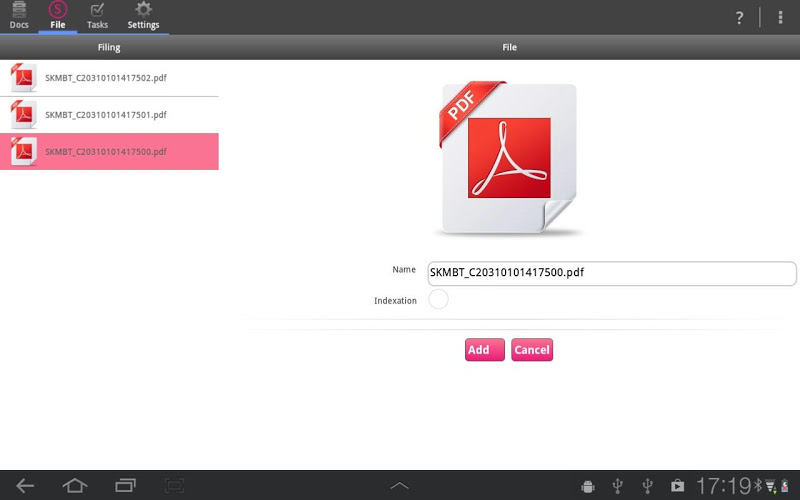Tap the battery status icon
The image size is (800, 500).
(x=784, y=486)
